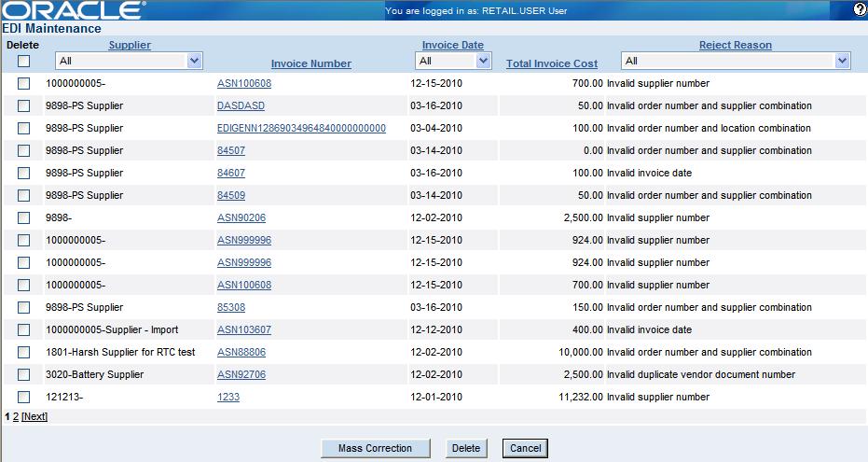868x462 pixels.
Task: Click the [Next] pagination link
Action: click(x=34, y=416)
